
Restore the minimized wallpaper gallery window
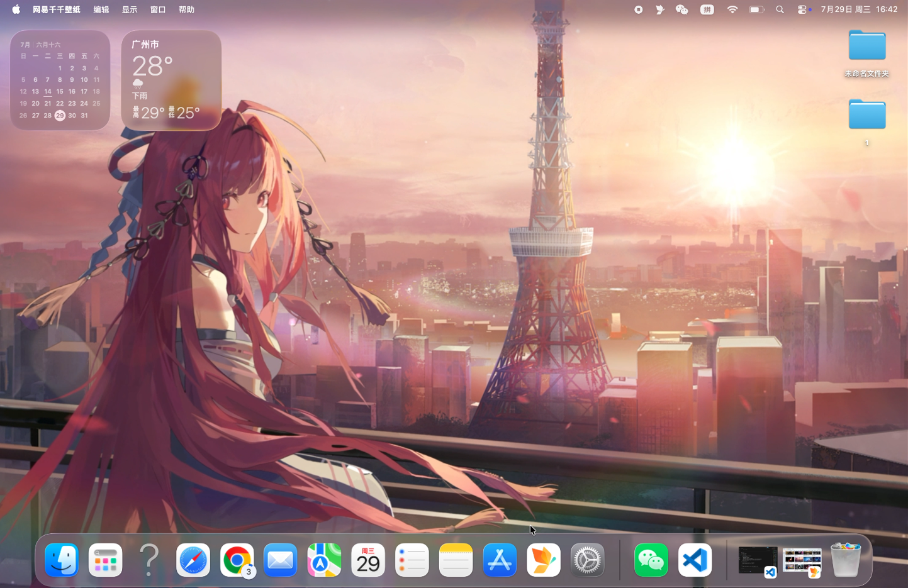802,560
